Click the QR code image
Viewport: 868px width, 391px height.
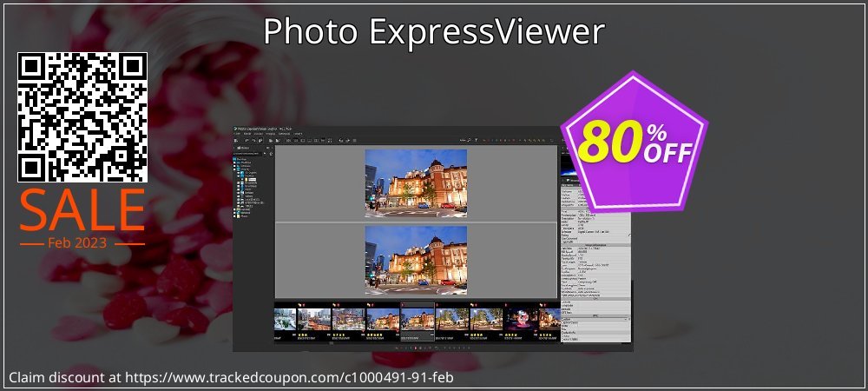pos(82,117)
